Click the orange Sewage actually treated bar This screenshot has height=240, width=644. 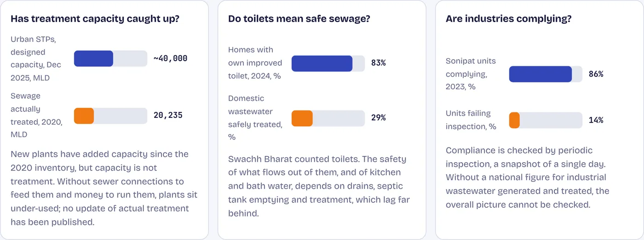pyautogui.click(x=84, y=116)
